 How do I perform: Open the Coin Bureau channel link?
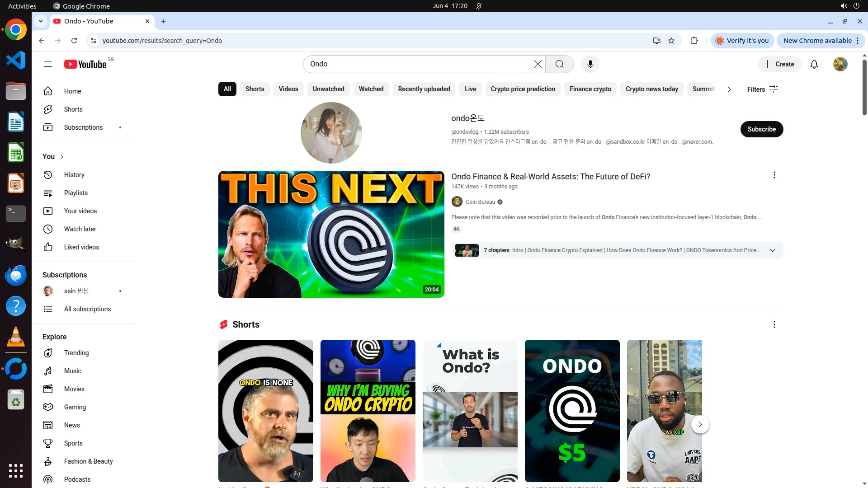tap(480, 202)
